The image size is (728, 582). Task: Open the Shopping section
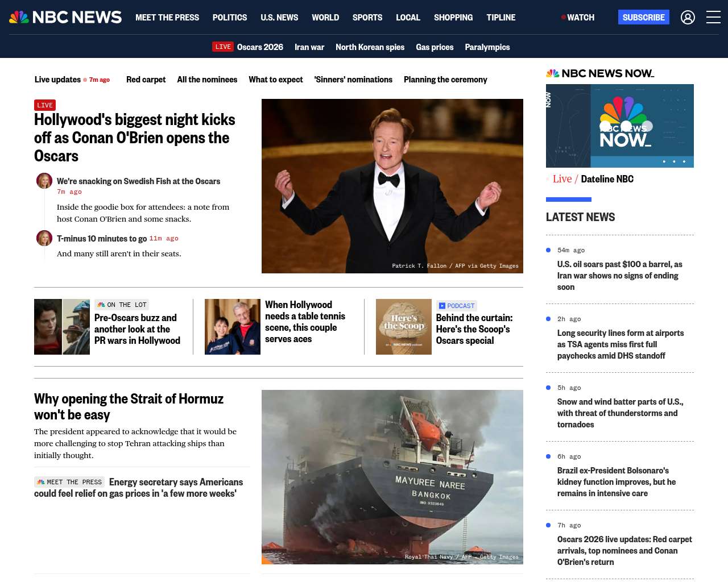pos(453,17)
